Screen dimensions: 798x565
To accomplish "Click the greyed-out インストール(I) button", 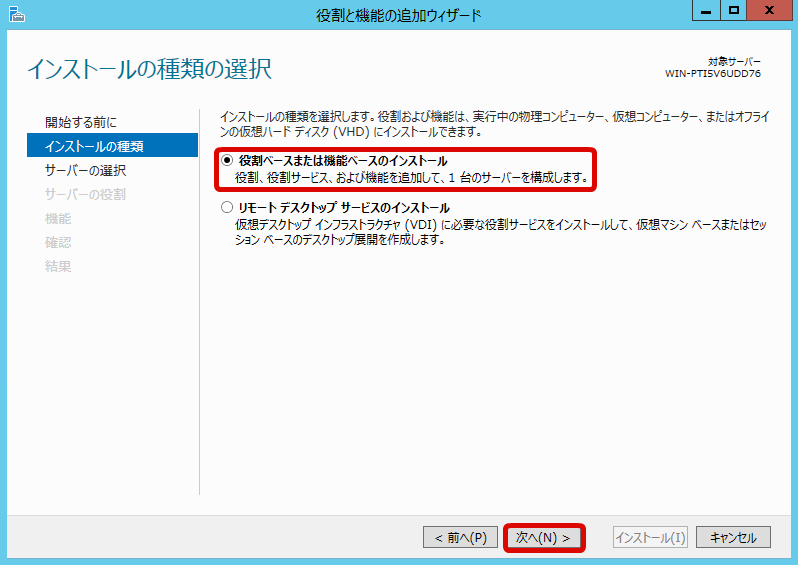I will tap(650, 538).
